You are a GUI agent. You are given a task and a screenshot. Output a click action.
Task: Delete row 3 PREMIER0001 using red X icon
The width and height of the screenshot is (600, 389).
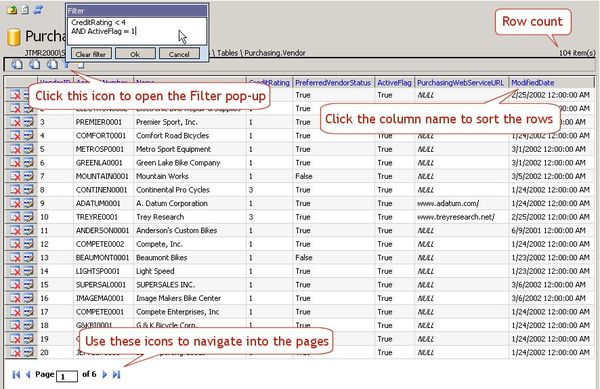[x=15, y=122]
